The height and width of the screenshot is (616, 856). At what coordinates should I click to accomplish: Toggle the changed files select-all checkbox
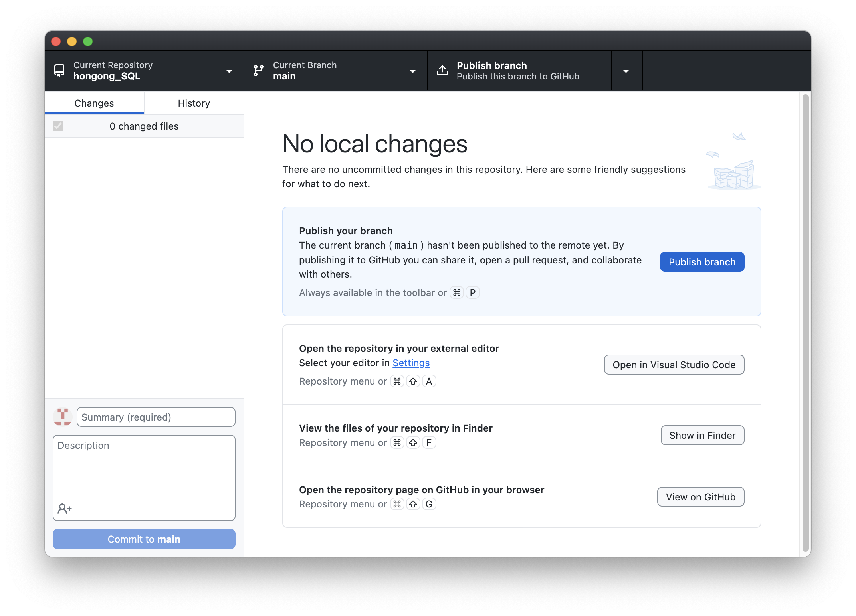coord(58,126)
